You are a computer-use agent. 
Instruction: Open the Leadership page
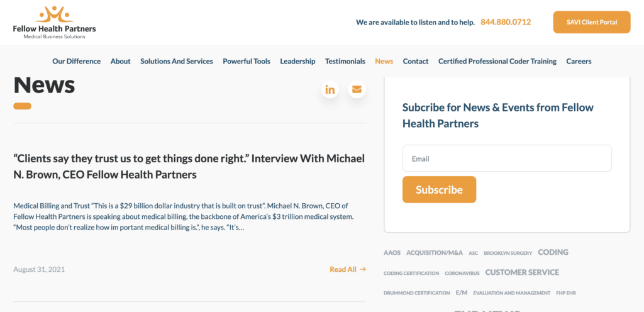coord(297,61)
